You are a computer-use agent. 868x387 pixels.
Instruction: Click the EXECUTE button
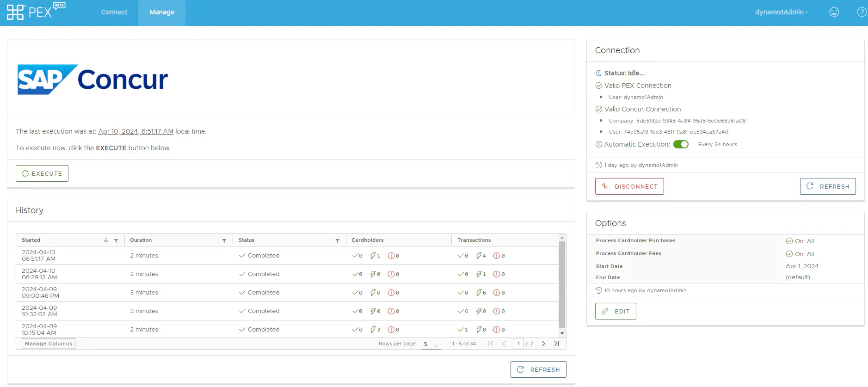pyautogui.click(x=42, y=173)
